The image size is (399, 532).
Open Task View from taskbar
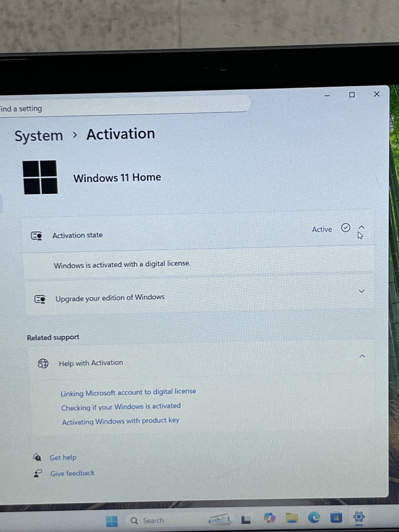tap(246, 519)
